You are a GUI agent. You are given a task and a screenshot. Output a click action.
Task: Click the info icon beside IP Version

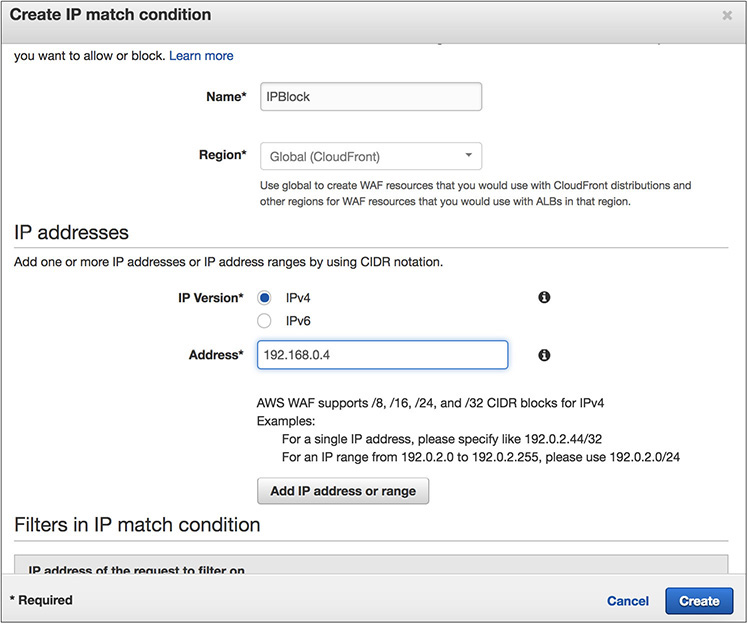(544, 298)
